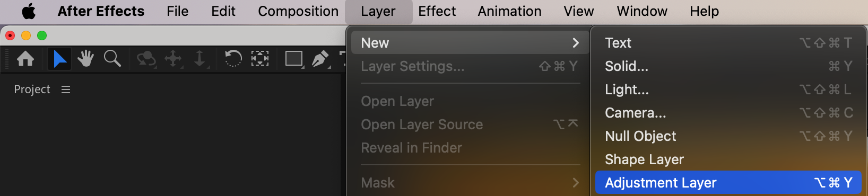
Task: Open the Effect menu
Action: coord(437,11)
